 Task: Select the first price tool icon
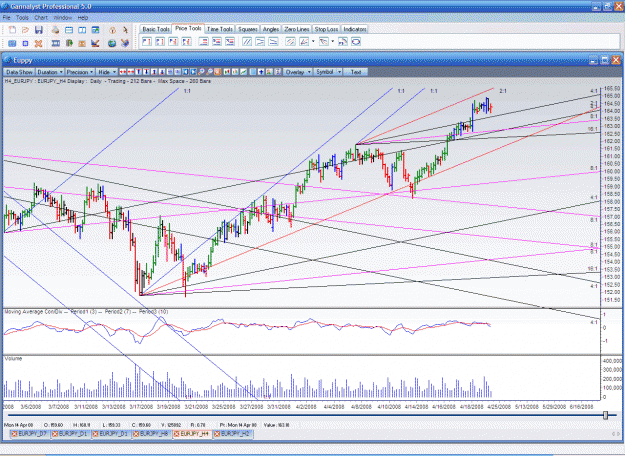[x=147, y=41]
